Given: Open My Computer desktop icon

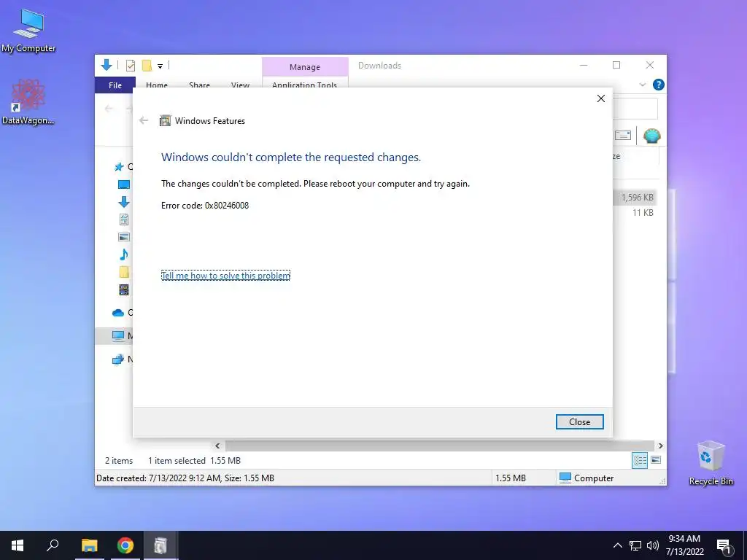Looking at the screenshot, I should tap(28, 31).
